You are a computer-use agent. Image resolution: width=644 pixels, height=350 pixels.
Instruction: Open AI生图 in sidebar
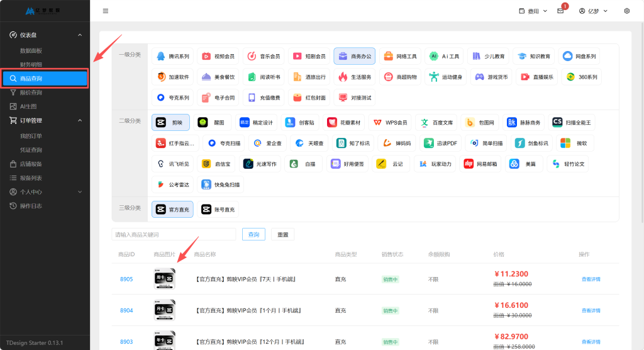(28, 106)
